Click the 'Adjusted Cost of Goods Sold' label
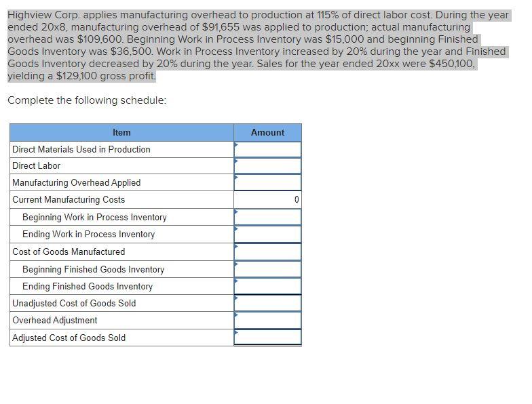The height and width of the screenshot is (404, 532). pos(69,338)
